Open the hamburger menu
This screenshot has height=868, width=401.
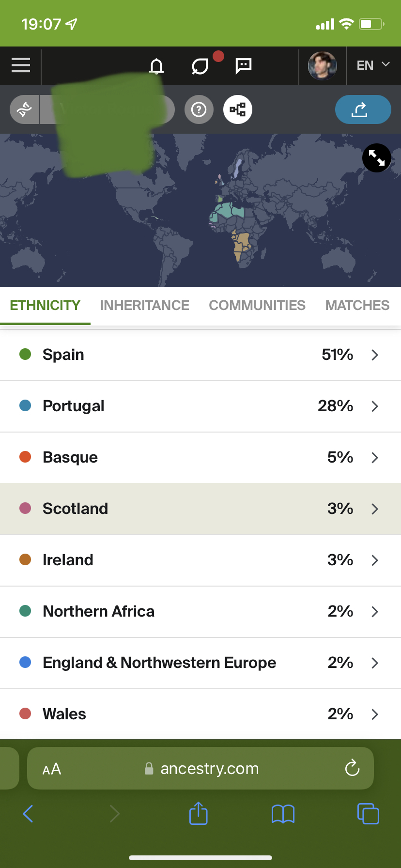(21, 65)
